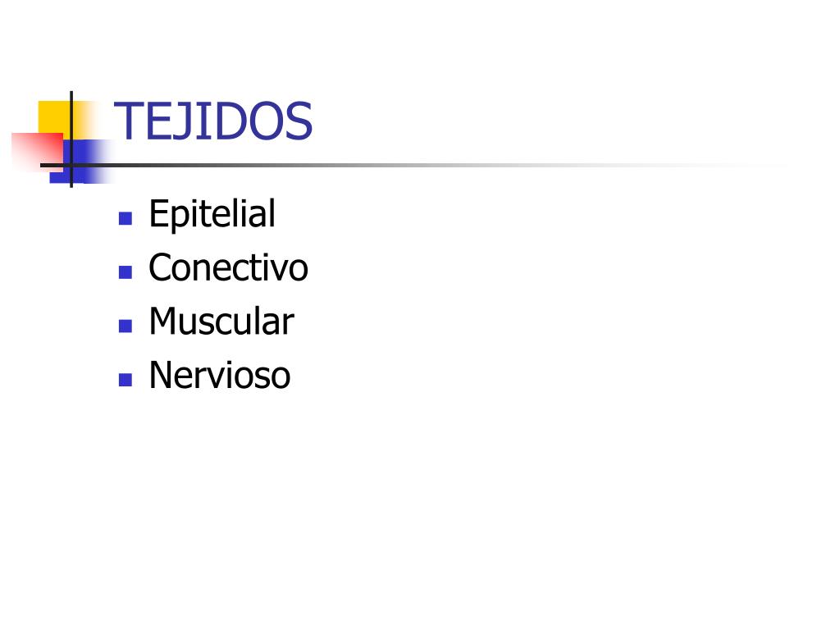Click the letter S ending TEJIDOS

click(x=299, y=121)
